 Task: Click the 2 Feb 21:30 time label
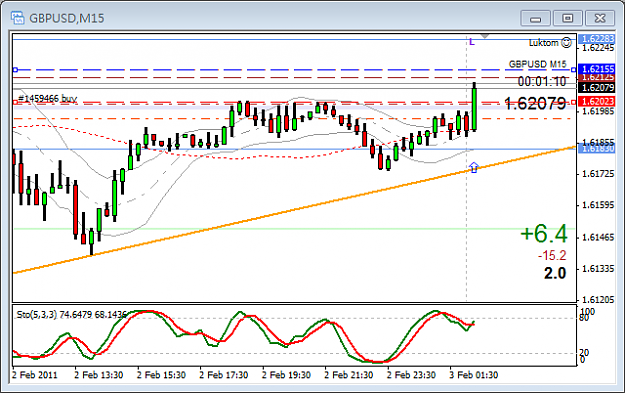(349, 375)
